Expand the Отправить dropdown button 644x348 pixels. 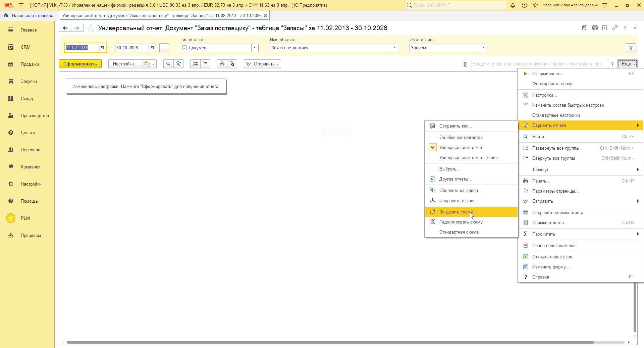click(x=262, y=64)
